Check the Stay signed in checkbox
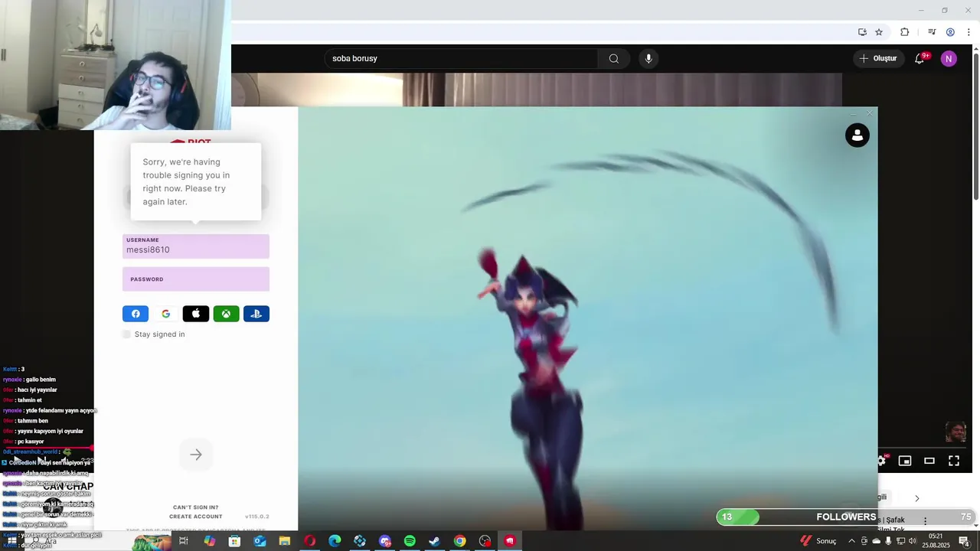The image size is (980, 551). (126, 334)
